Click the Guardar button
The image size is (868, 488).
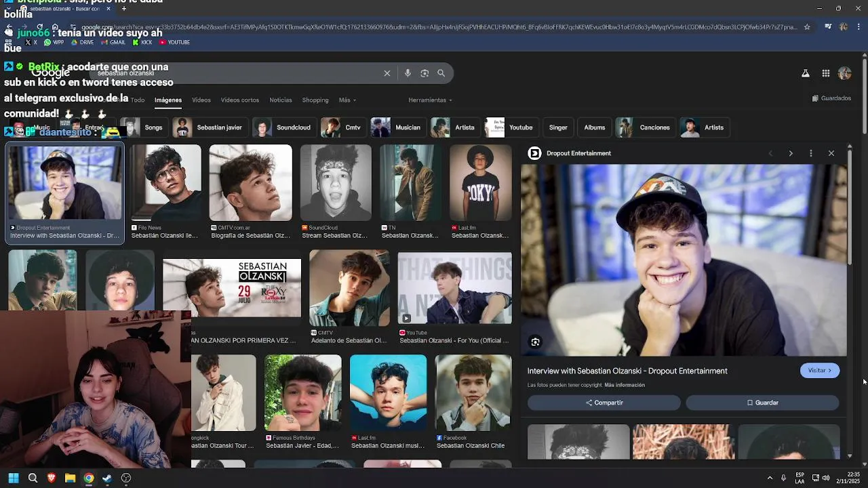[x=763, y=403]
